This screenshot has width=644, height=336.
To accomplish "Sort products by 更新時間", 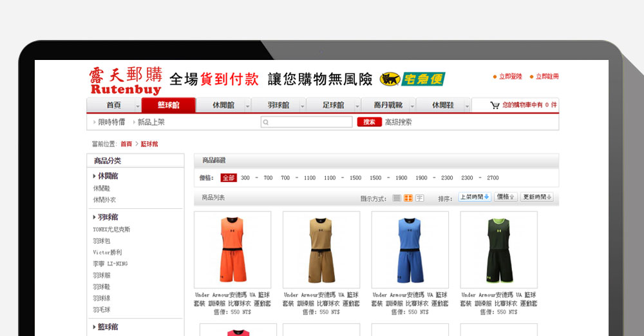I will (537, 197).
